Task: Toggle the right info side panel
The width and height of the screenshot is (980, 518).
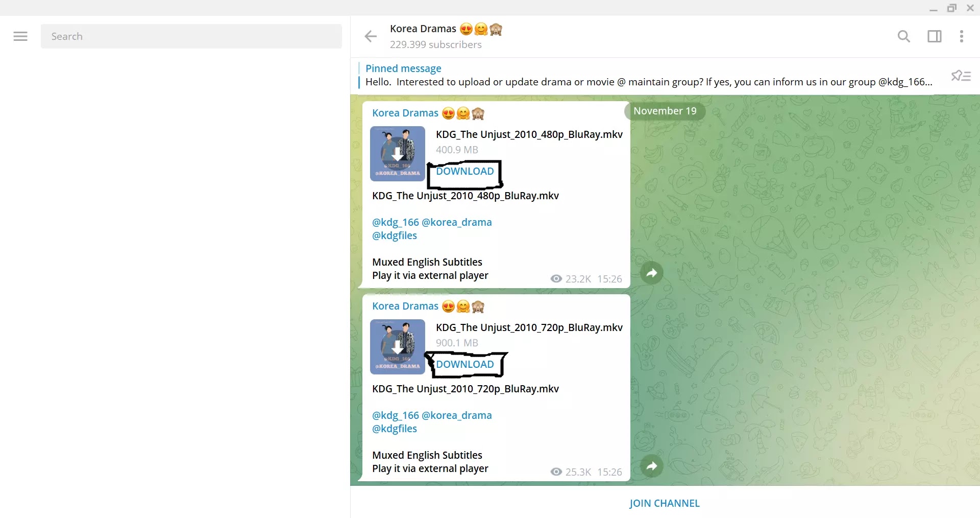Action: pyautogui.click(x=935, y=36)
